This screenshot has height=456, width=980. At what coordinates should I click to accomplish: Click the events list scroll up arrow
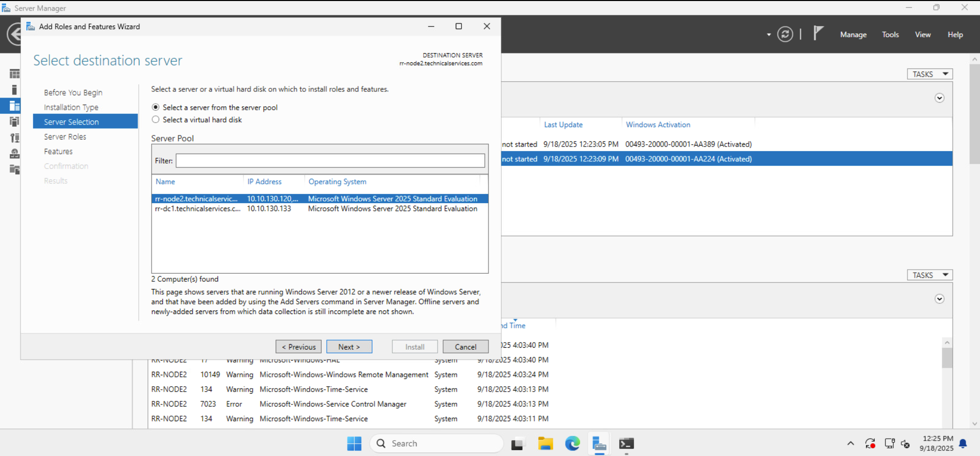click(x=947, y=343)
